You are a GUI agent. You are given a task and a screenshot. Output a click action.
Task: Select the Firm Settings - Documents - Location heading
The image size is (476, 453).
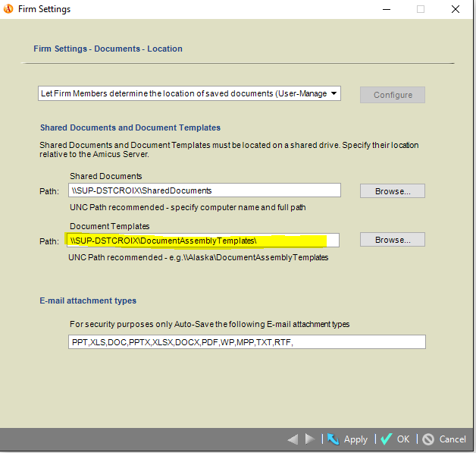coord(108,49)
